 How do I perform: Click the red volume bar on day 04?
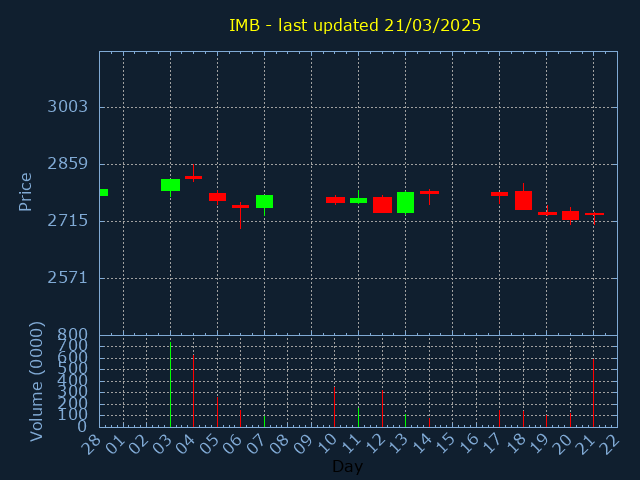coord(193,391)
